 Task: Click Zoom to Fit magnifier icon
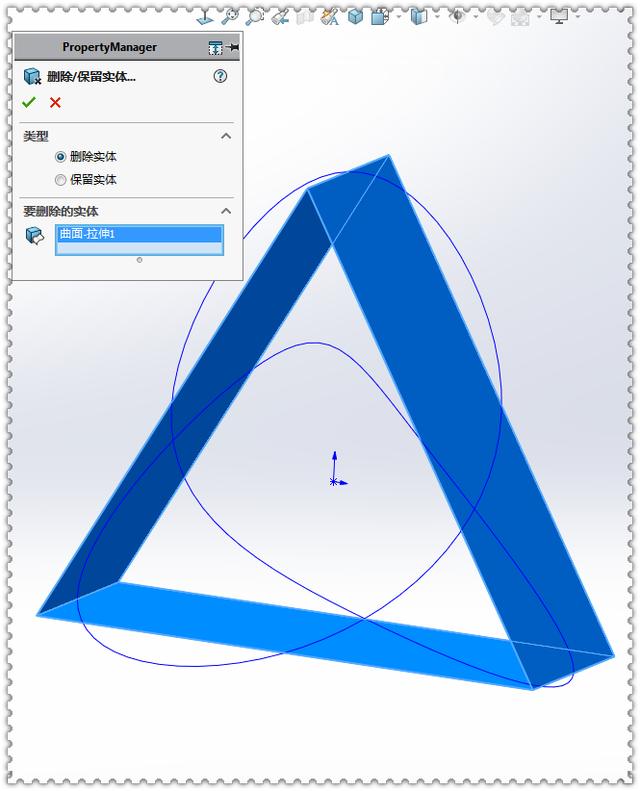(230, 17)
